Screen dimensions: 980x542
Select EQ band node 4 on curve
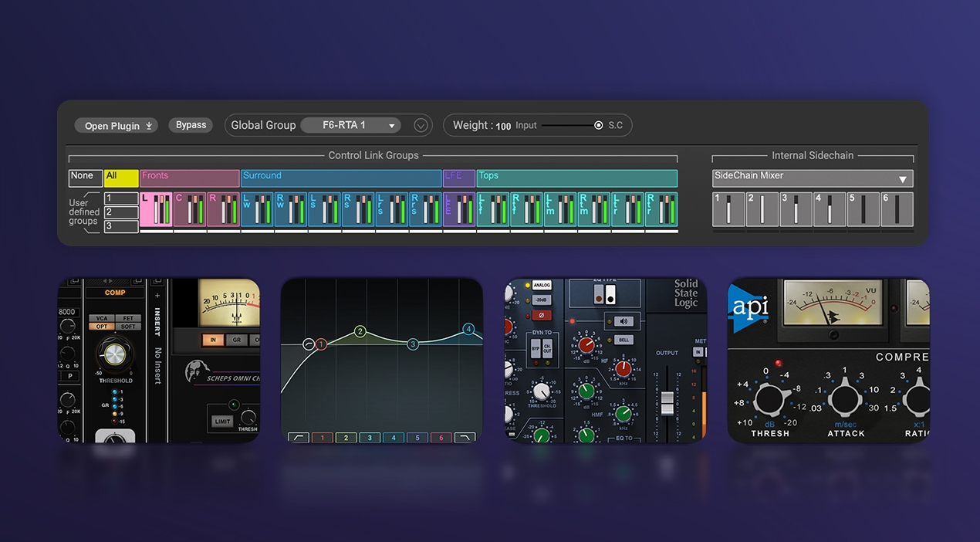(468, 329)
